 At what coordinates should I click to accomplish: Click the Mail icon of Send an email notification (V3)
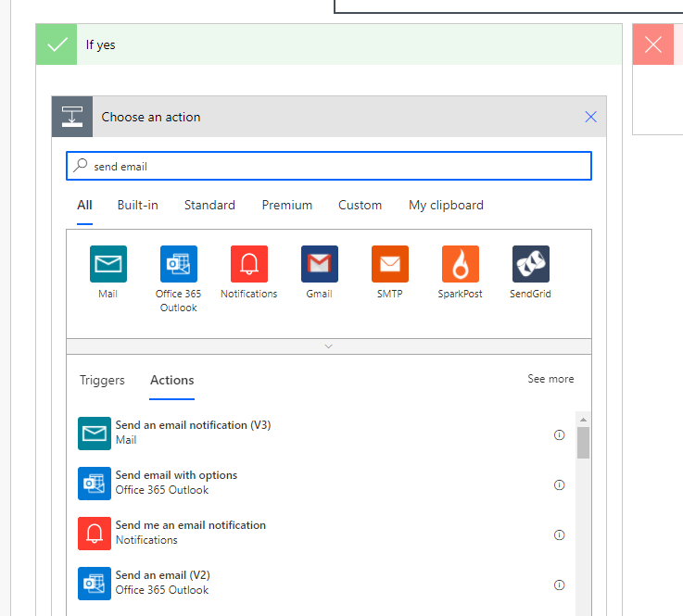click(x=95, y=434)
